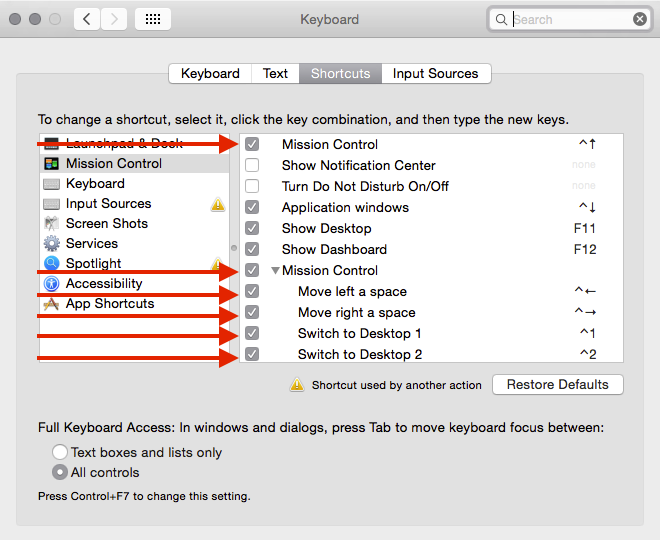Click the Screen Shots sidebar icon

(51, 223)
